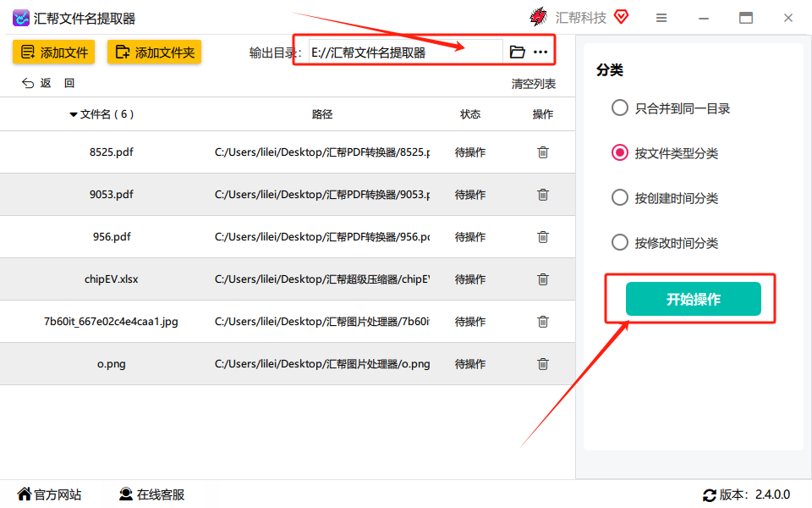Screen dimensions: 812x508
Task: Choose 按创建时间分类 radio option
Action: coord(620,197)
